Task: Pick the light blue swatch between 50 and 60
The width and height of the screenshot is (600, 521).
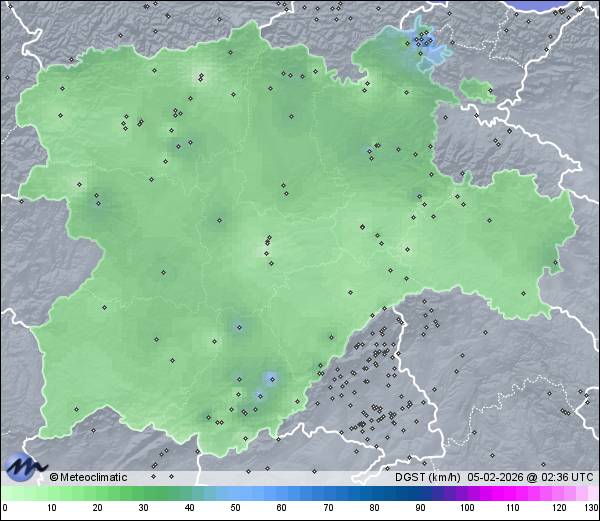Action: tap(258, 494)
